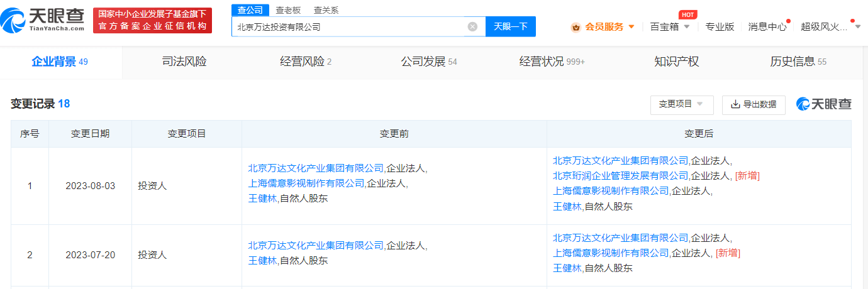868x289 pixels.
Task: Open 北京万达文化产业集团有限公司 link in row 1 变更后
Action: coord(621,160)
